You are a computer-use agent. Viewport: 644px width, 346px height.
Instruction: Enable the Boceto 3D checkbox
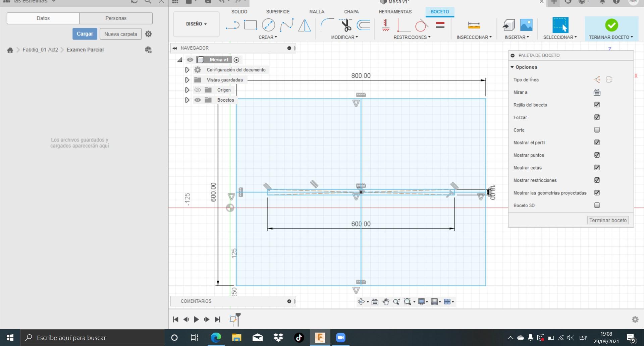click(597, 205)
